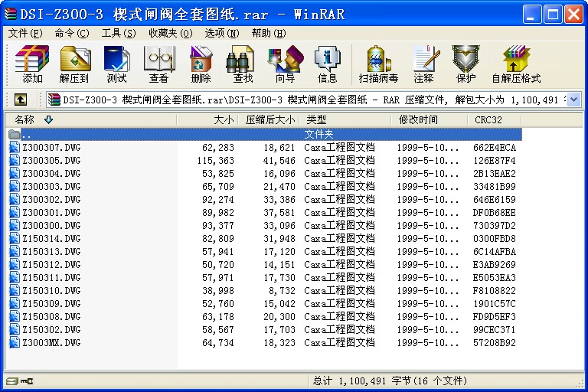The width and height of the screenshot is (588, 392).
Task: Select the parent folder '..' row
Action: (265, 134)
